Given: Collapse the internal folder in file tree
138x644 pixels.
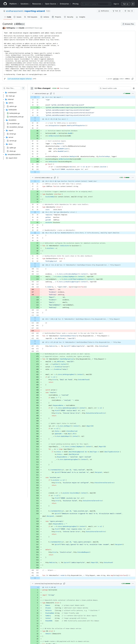Looking at the screenshot, I should coord(4,99).
